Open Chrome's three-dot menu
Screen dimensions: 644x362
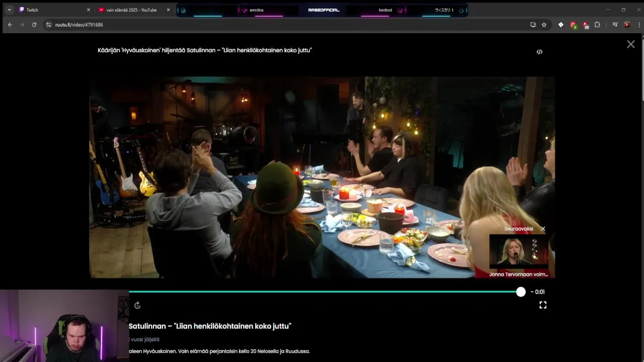[x=639, y=25]
